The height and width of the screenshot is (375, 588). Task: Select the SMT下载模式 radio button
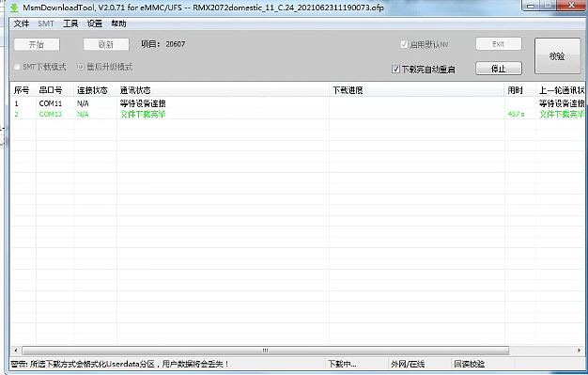(x=17, y=67)
